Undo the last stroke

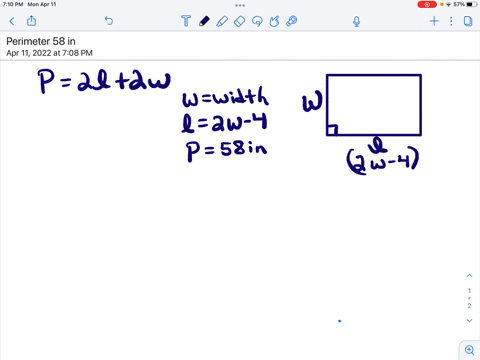(109, 21)
